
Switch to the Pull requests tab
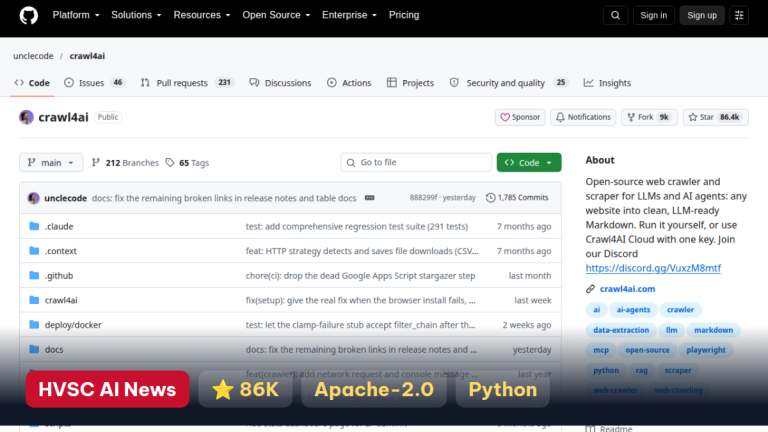pos(187,83)
